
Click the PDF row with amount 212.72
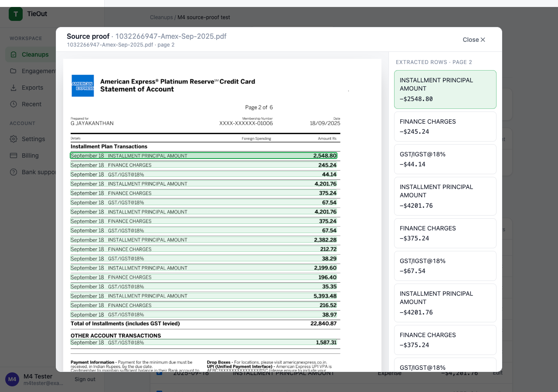tap(204, 249)
